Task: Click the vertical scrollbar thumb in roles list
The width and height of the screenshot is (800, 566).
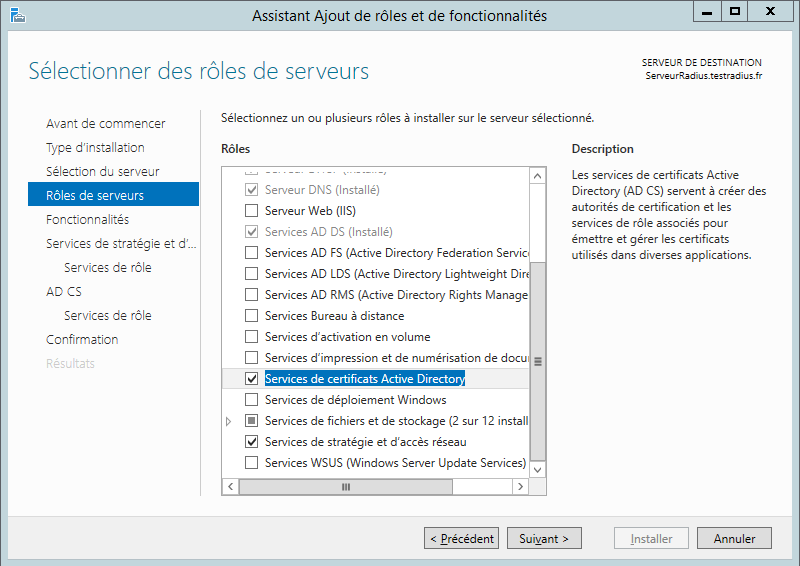Action: tap(538, 360)
